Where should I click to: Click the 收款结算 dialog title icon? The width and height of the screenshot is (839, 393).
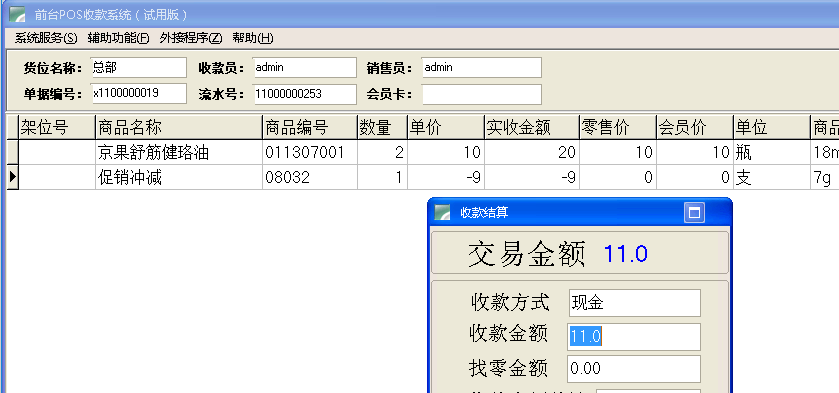click(x=442, y=213)
